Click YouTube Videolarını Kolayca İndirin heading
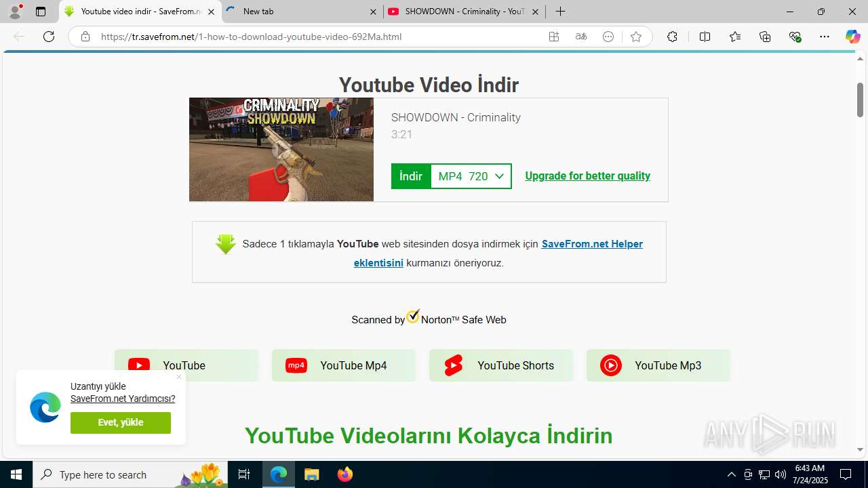 coord(429,435)
